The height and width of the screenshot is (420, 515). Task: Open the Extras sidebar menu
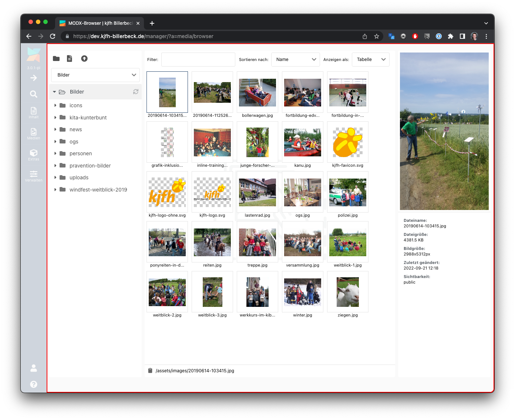(34, 155)
